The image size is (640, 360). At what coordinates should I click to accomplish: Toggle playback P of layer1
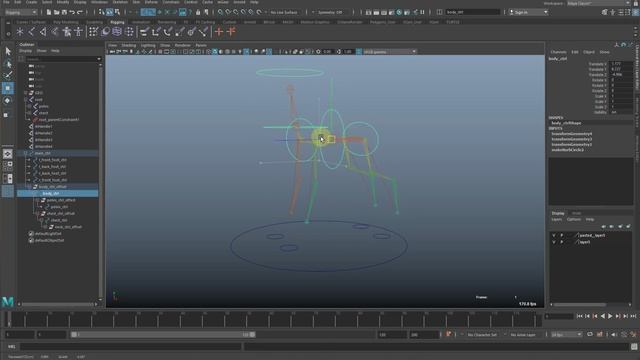pos(562,242)
